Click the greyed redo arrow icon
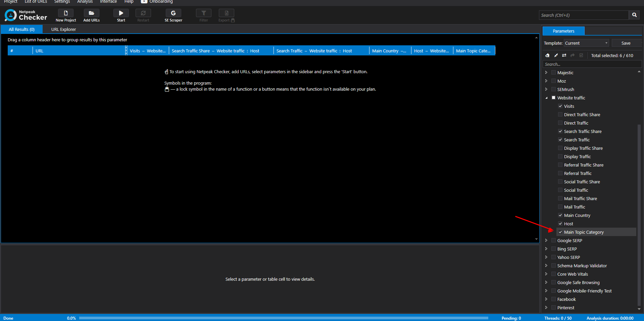644x321 pixels. (x=573, y=55)
